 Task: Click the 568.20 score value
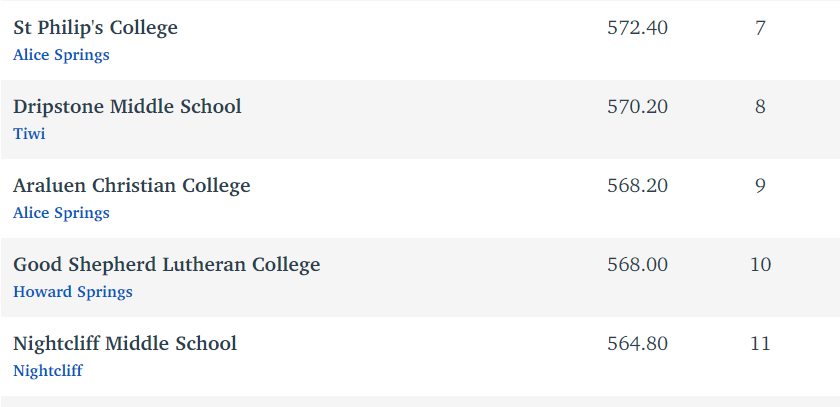coord(638,185)
